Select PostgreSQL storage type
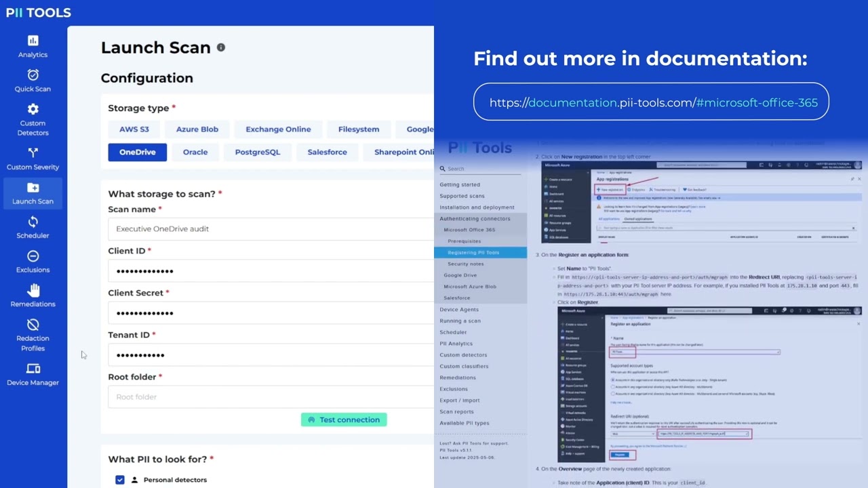The height and width of the screenshot is (488, 868). tap(258, 152)
